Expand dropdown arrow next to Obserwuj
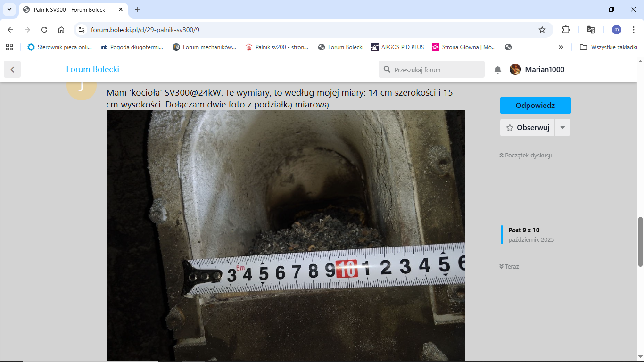 pos(562,128)
